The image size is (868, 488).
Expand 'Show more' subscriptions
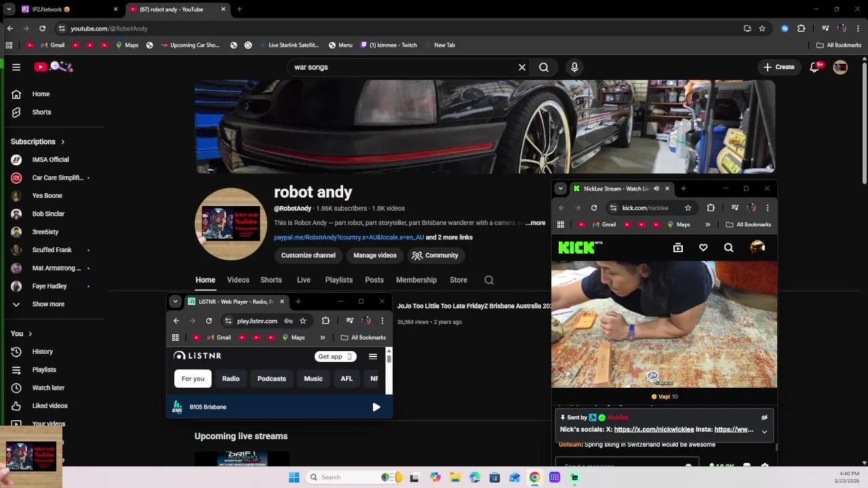(x=47, y=304)
